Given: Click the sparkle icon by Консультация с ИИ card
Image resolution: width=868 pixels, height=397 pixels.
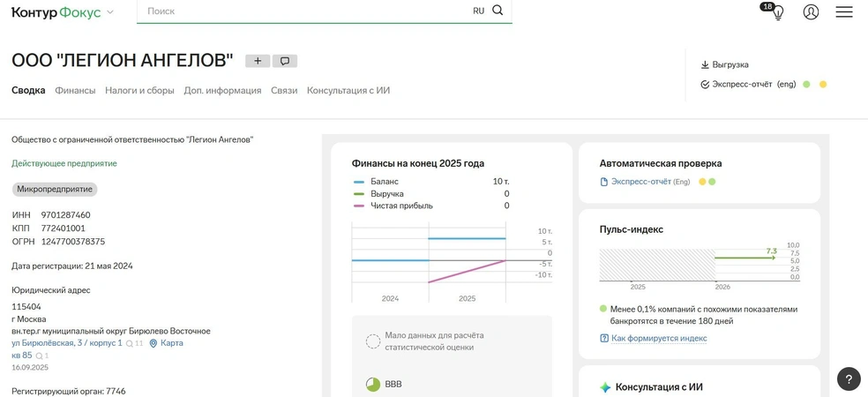Looking at the screenshot, I should click(x=606, y=387).
